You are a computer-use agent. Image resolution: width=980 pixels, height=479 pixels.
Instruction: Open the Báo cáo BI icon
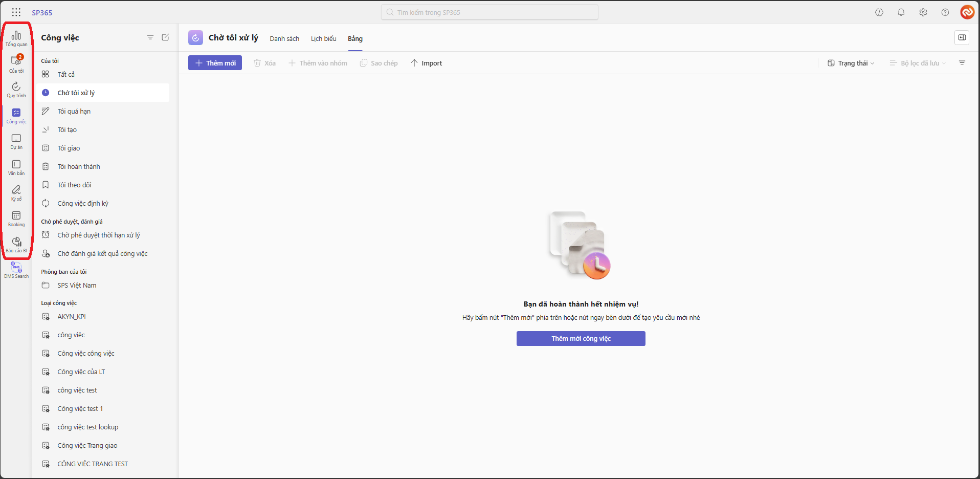(16, 245)
